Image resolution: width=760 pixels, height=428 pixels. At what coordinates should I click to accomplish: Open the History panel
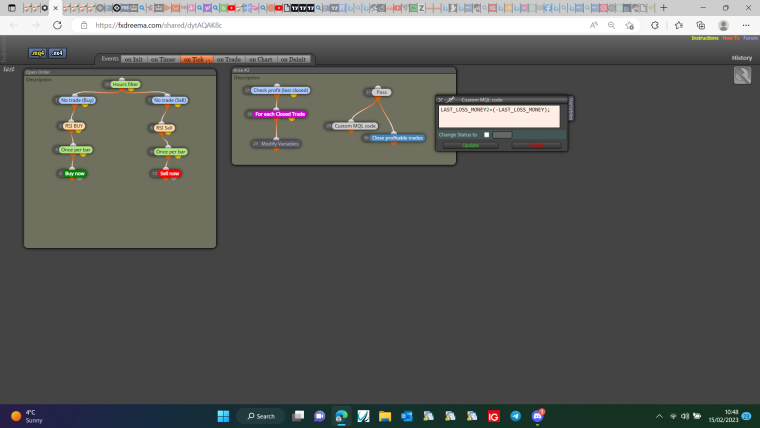coord(742,58)
